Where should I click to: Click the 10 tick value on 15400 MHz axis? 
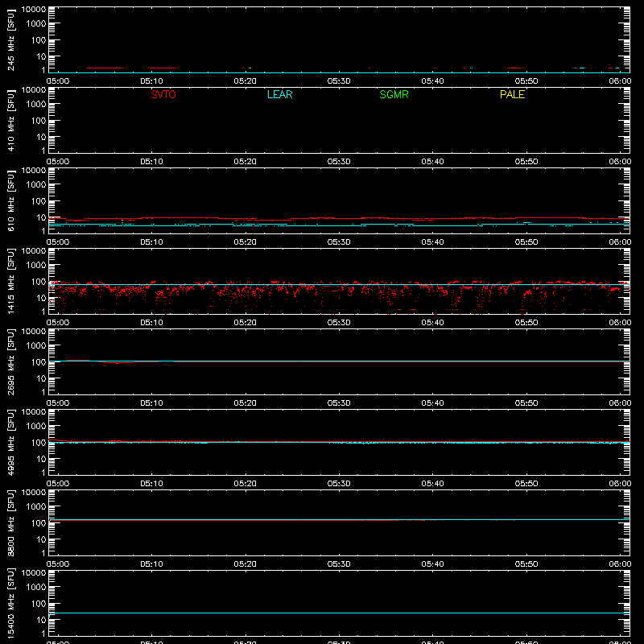[x=41, y=620]
